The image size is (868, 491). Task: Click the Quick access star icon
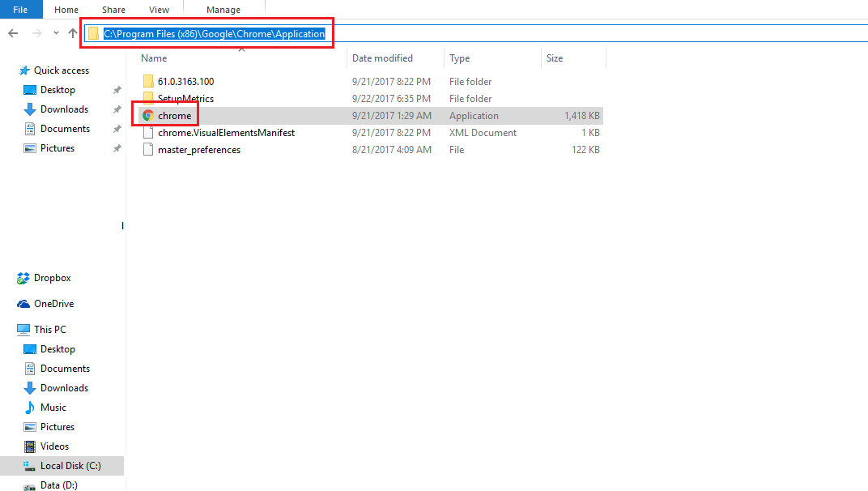click(x=24, y=70)
